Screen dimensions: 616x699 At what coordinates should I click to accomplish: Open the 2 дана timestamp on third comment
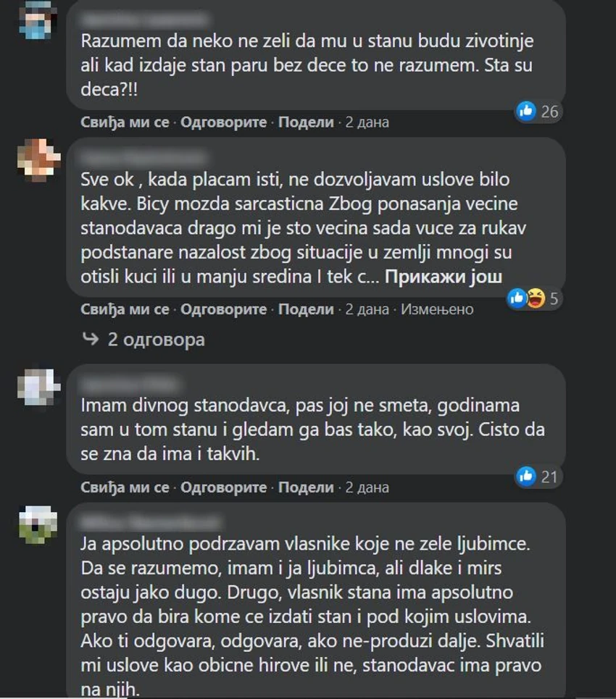(367, 487)
